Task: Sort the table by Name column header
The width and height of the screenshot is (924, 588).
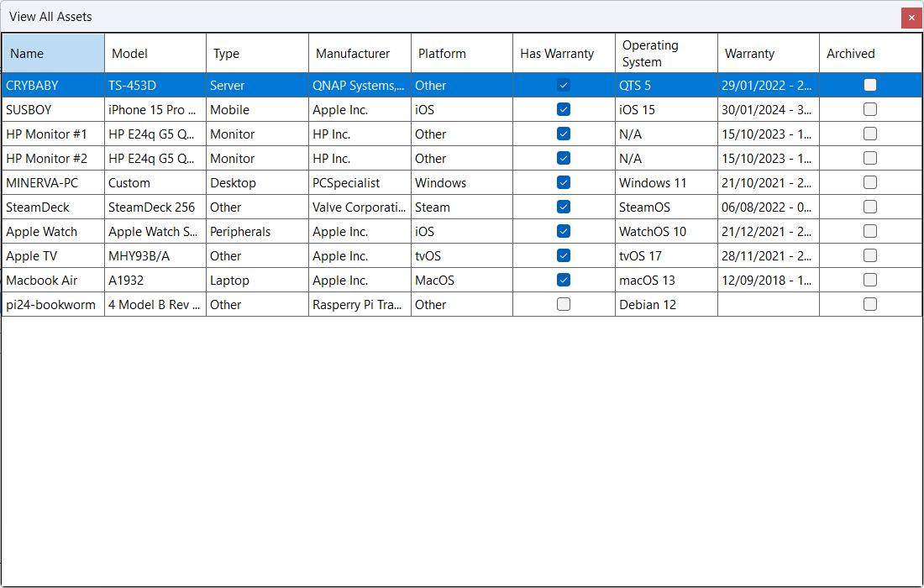Action: 53,54
